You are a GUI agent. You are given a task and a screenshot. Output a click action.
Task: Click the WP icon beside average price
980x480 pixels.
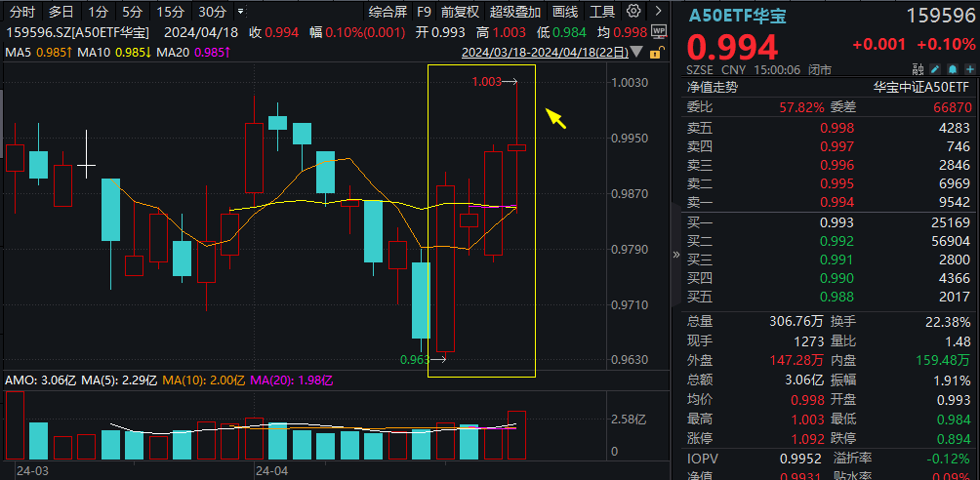pos(658,31)
